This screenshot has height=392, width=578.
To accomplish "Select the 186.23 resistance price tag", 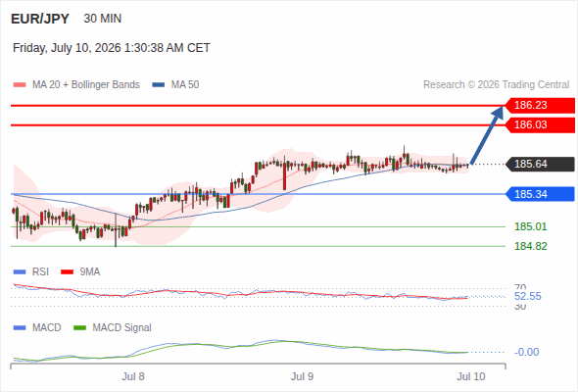I will coord(540,105).
